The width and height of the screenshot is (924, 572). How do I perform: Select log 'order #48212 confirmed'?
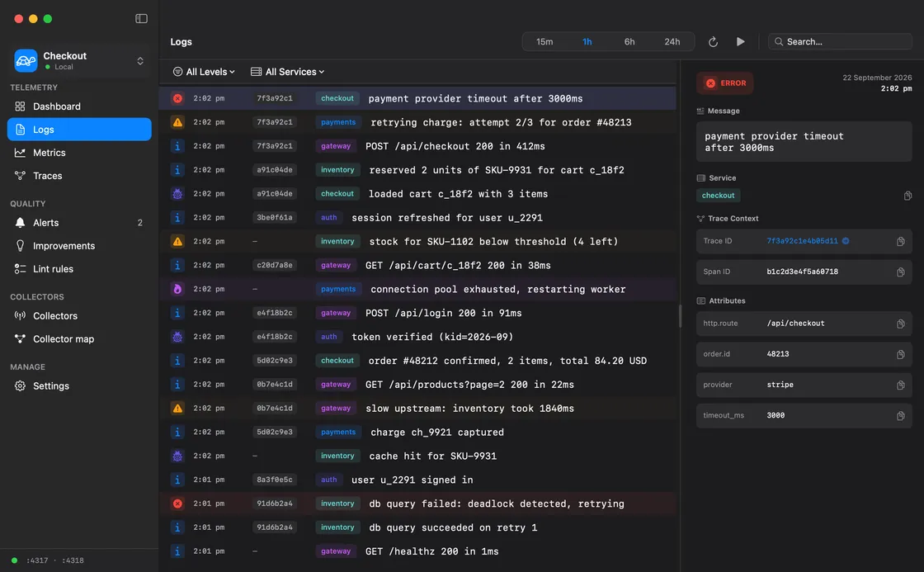pos(417,361)
